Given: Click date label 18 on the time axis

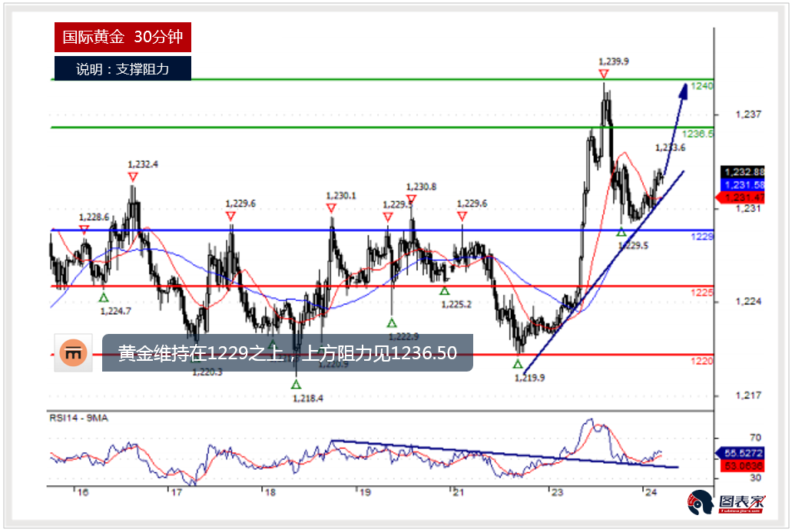Looking at the screenshot, I should coord(270,492).
